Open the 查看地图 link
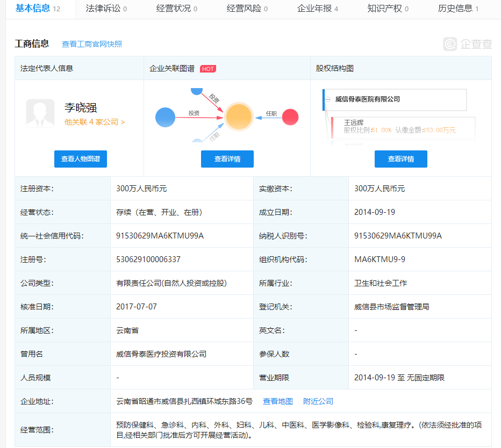Image resolution: width=501 pixels, height=448 pixels. pyautogui.click(x=278, y=401)
